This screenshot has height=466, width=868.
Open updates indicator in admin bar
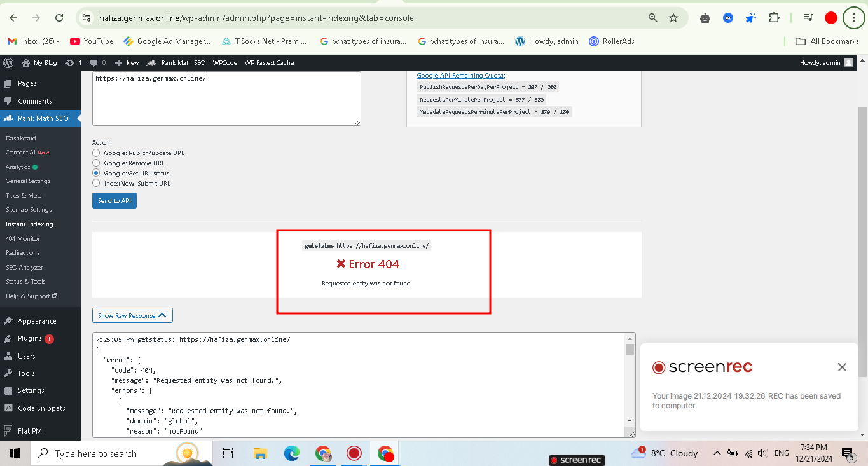tap(74, 63)
